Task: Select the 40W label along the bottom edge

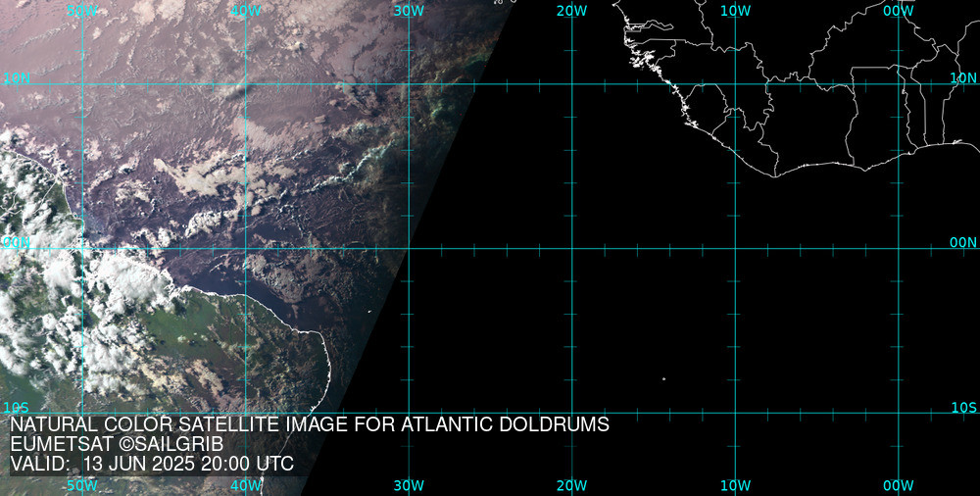Action: point(246,485)
